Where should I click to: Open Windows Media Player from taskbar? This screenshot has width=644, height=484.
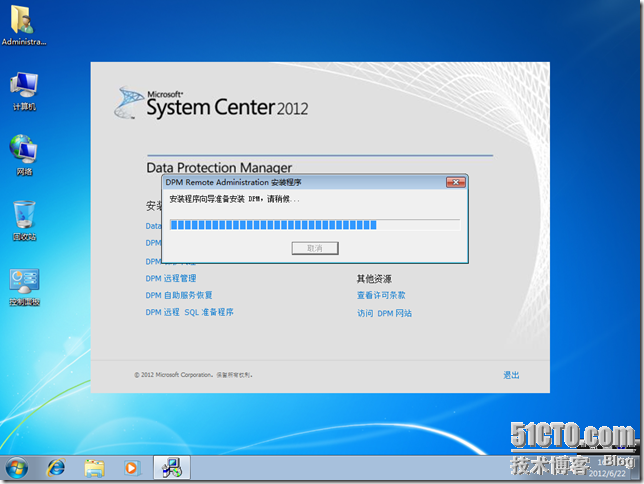pos(131,468)
